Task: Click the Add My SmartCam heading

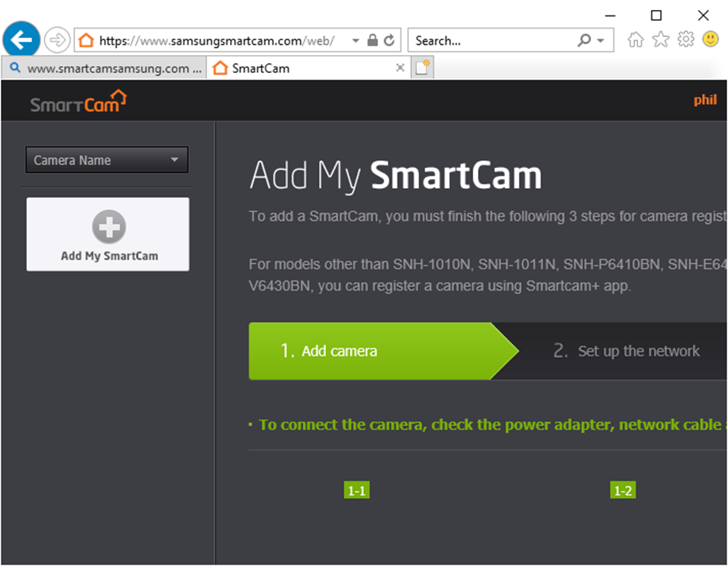Action: click(x=396, y=176)
